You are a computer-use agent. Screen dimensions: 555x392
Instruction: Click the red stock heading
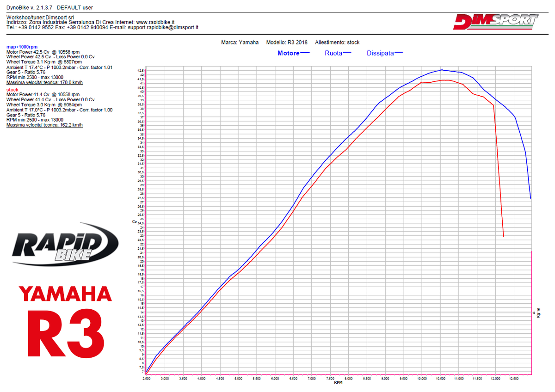[x=12, y=90]
